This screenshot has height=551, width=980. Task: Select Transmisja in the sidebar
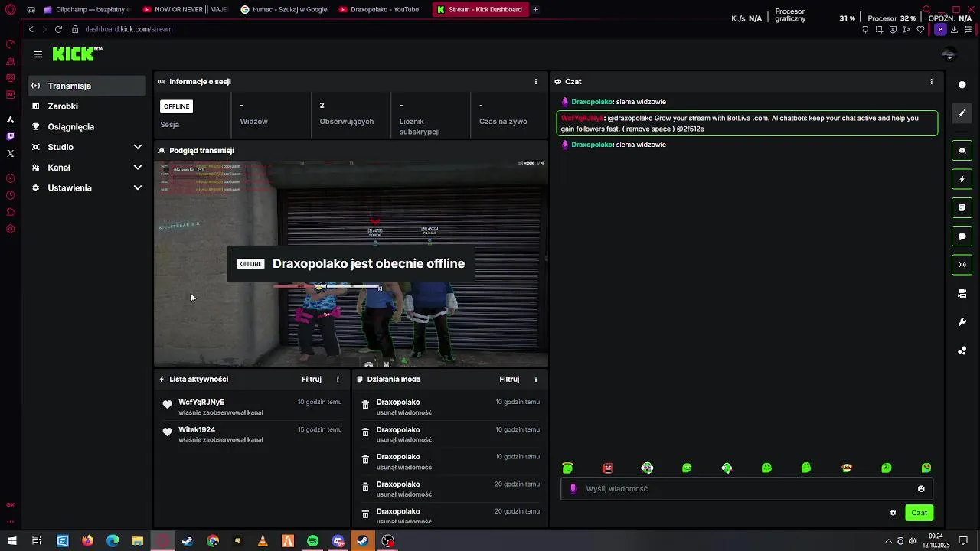[87, 86]
